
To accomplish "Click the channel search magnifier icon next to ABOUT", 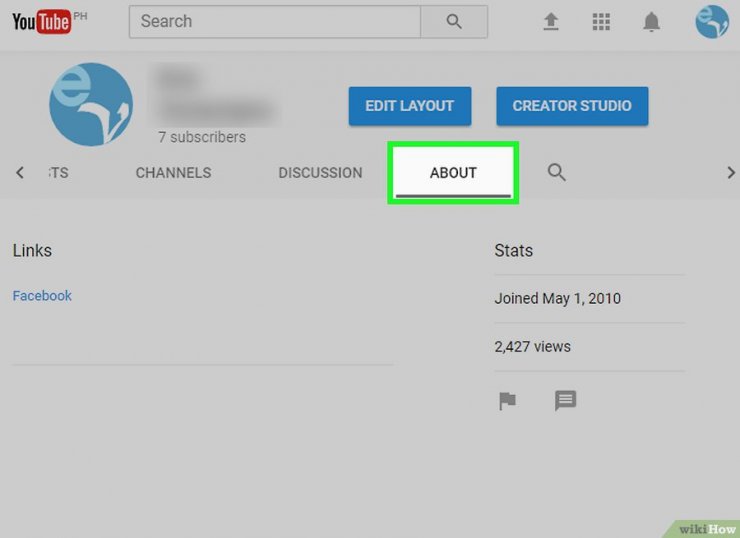I will click(557, 173).
